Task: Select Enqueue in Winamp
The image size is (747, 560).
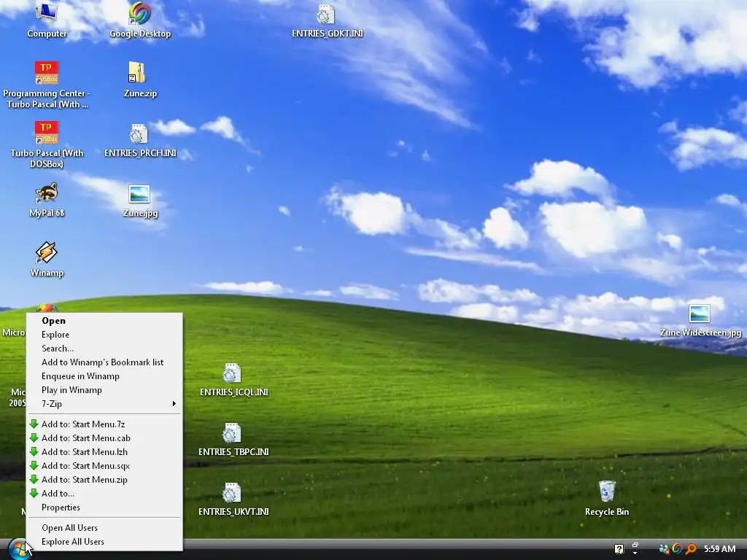Action: [x=104, y=376]
